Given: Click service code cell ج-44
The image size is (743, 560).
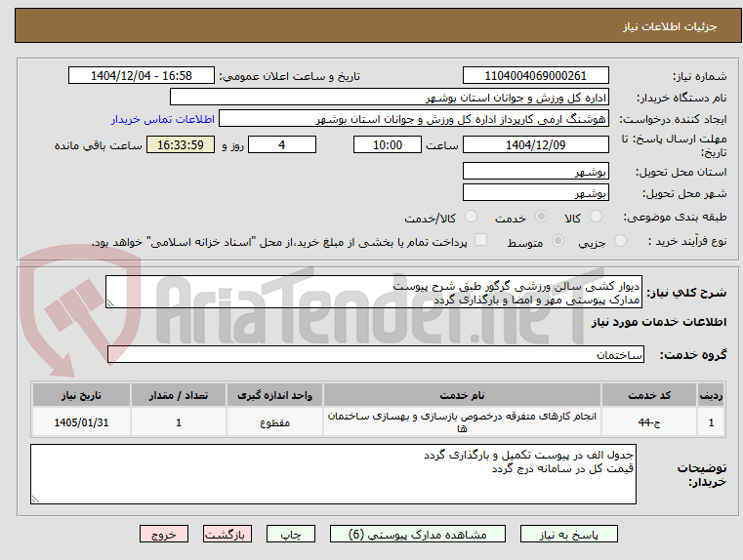Looking at the screenshot, I should pyautogui.click(x=649, y=422).
